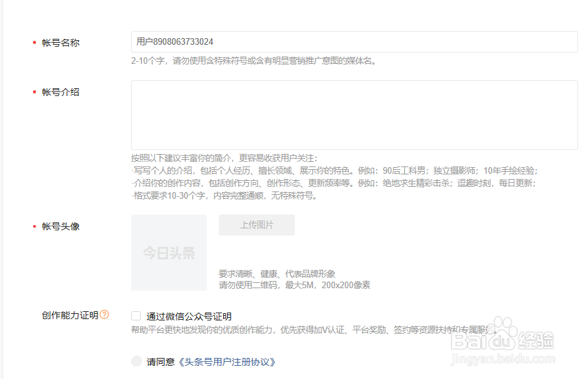
Task: Check the 通过微信公众号证明 checkbox
Action: [x=136, y=316]
